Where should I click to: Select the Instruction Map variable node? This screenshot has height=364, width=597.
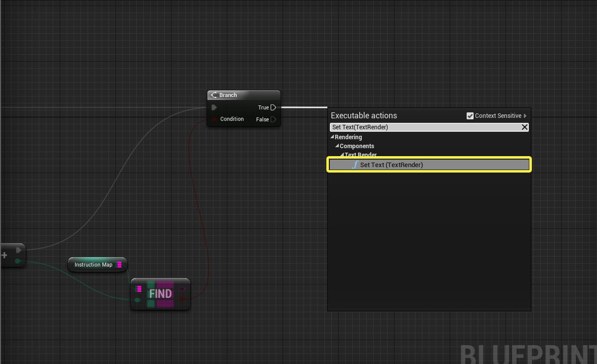click(x=93, y=265)
